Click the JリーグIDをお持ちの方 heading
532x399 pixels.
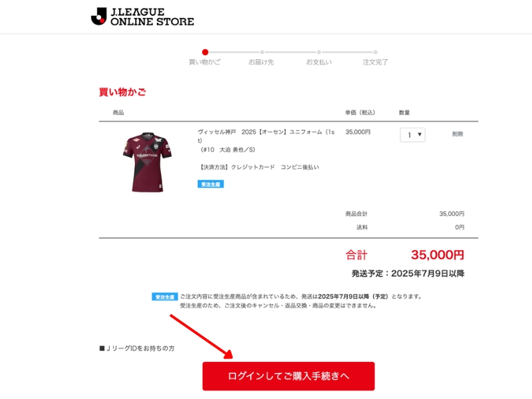(x=137, y=348)
